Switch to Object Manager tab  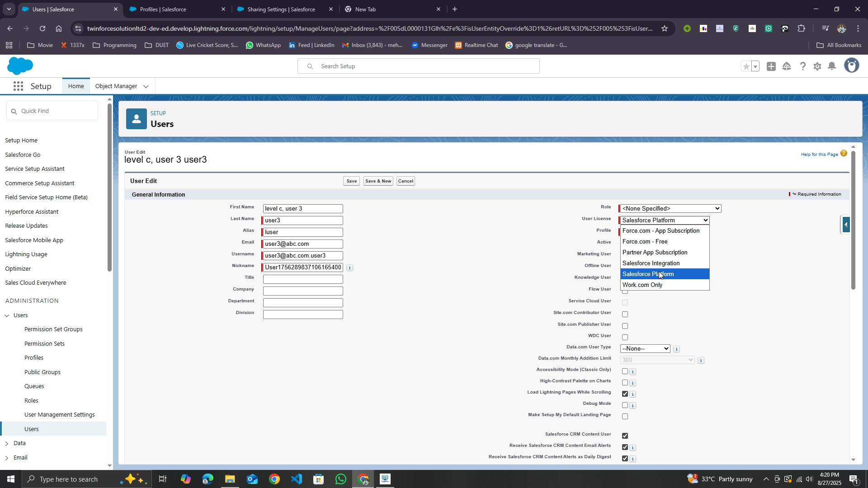point(116,86)
